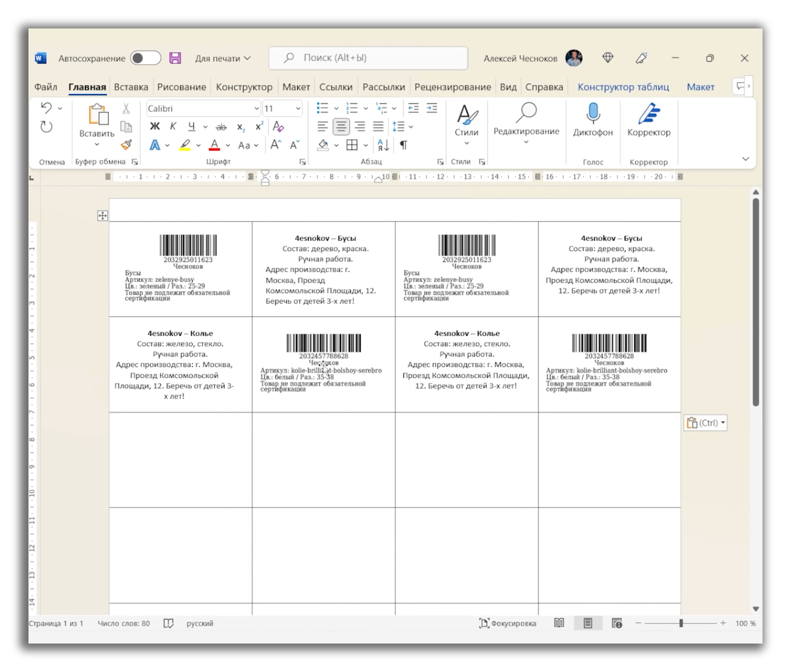Click the Фокусировка button in status bar
Screen dimensions: 791x672
coord(507,623)
